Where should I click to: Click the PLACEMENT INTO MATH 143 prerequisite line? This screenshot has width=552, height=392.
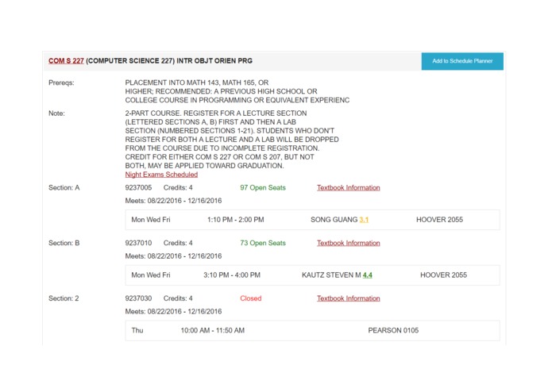[197, 83]
